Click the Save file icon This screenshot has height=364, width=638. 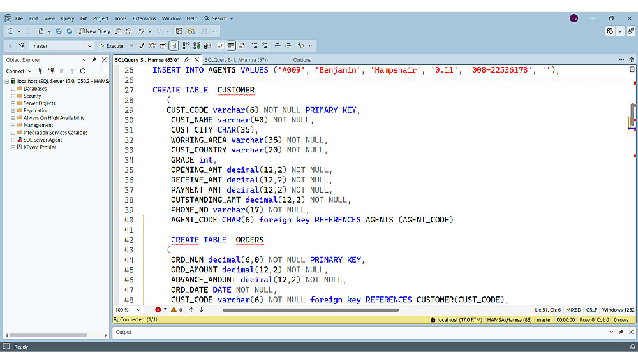(59, 31)
